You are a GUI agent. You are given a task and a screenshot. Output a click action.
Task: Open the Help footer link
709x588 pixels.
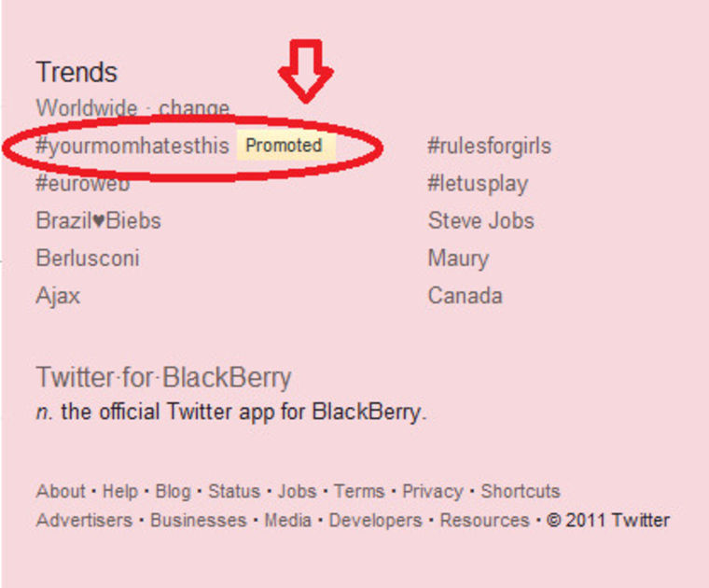(119, 491)
